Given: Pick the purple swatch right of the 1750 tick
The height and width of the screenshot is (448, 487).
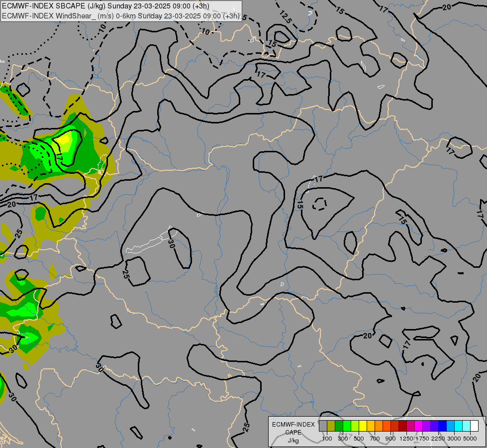Looking at the screenshot, I should pos(426,426).
